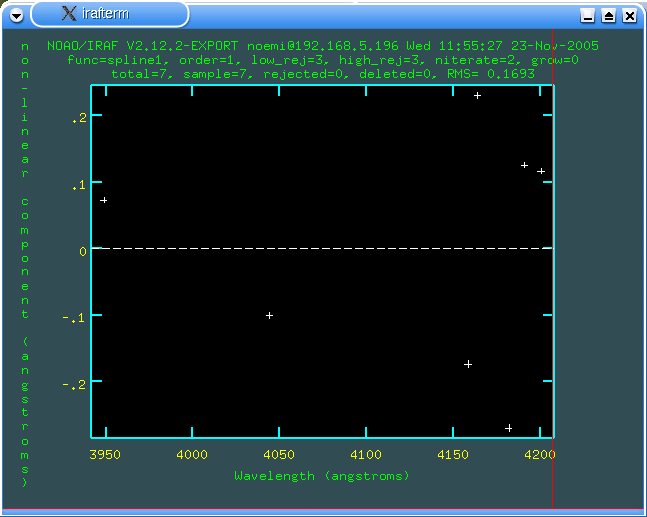Viewport: 647px width, 517px height.
Task: Select the irafterm title tab
Action: pyautogui.click(x=110, y=14)
